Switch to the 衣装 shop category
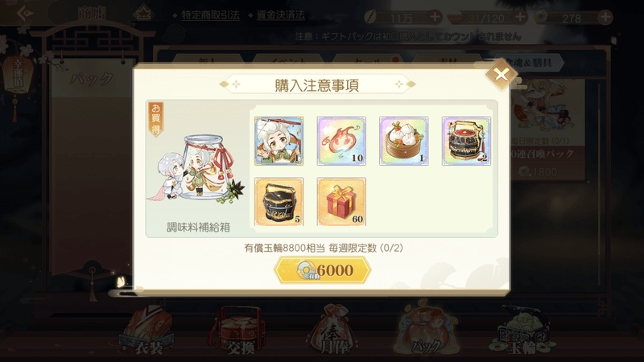 149,332
